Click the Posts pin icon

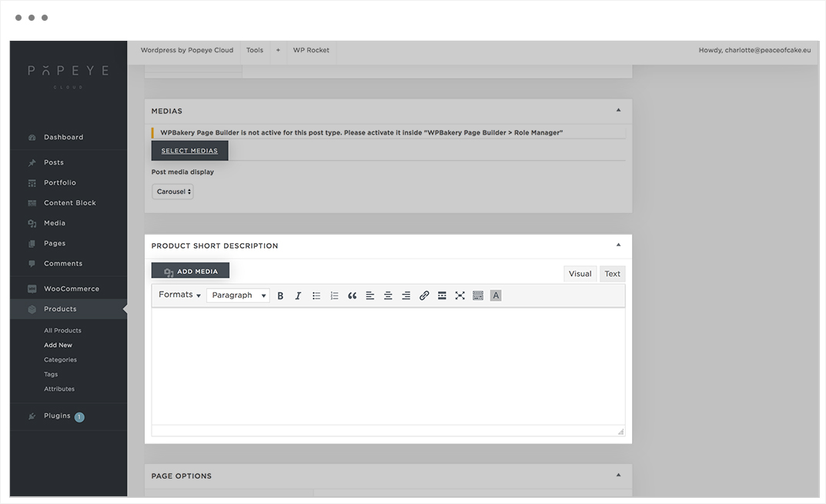(x=32, y=162)
